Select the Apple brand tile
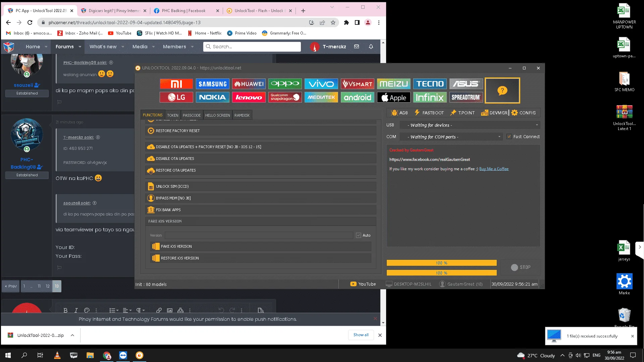The width and height of the screenshot is (644, 362). point(394,97)
